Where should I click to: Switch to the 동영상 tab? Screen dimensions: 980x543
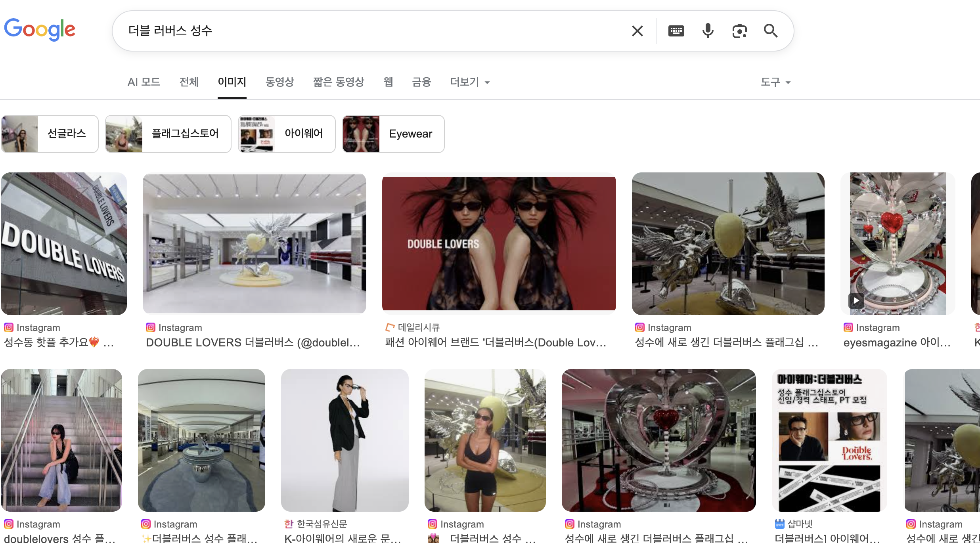pyautogui.click(x=279, y=82)
